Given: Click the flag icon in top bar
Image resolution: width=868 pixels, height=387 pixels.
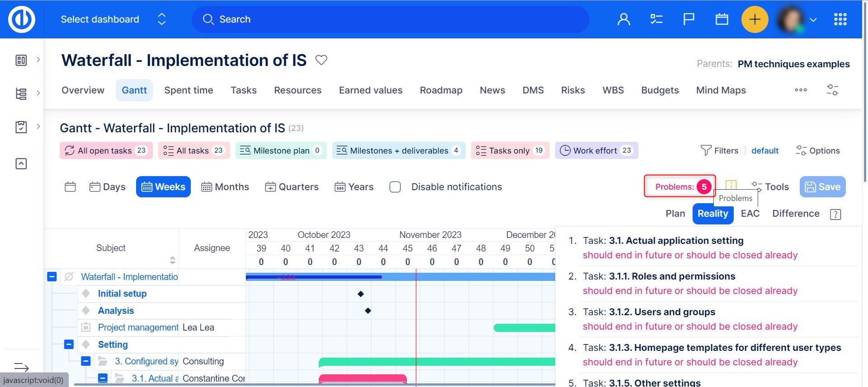Looking at the screenshot, I should [x=689, y=19].
